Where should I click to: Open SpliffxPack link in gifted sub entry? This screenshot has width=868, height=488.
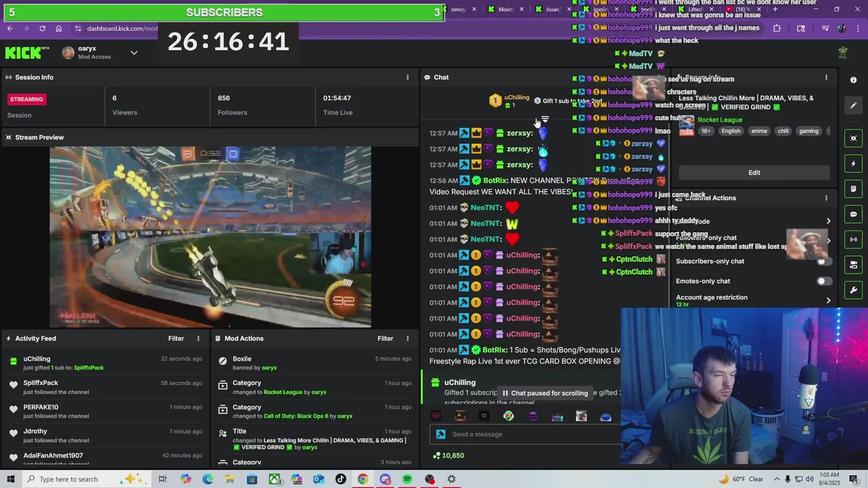[x=89, y=367]
